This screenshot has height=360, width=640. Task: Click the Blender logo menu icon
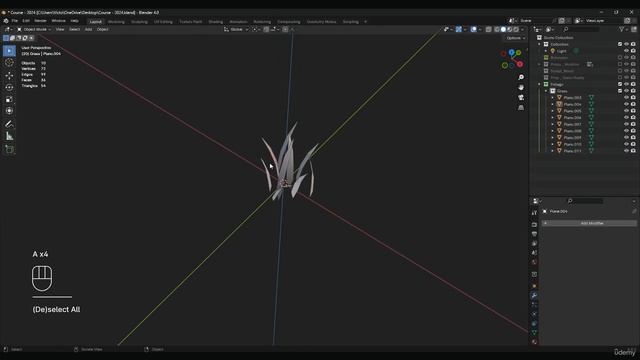tap(6, 21)
